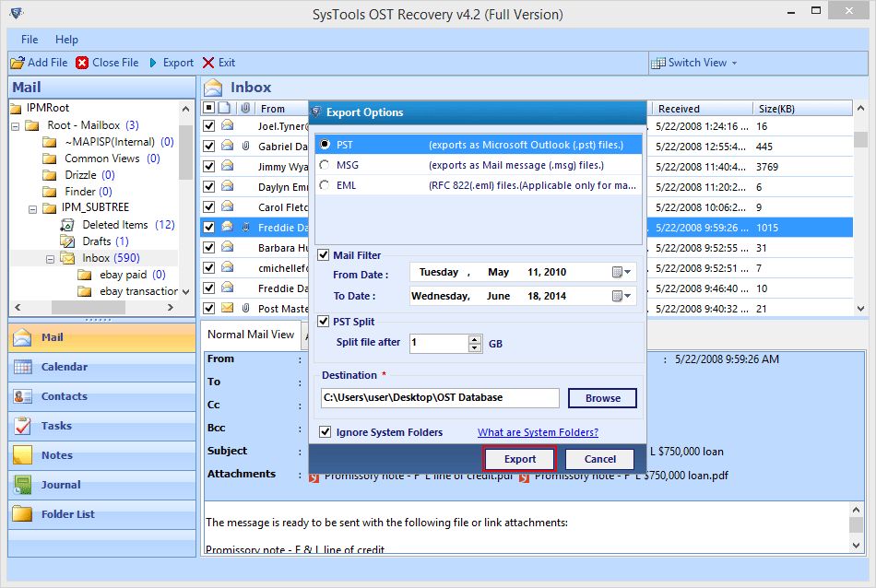Toggle the select-all checkbox in column header

[x=209, y=107]
